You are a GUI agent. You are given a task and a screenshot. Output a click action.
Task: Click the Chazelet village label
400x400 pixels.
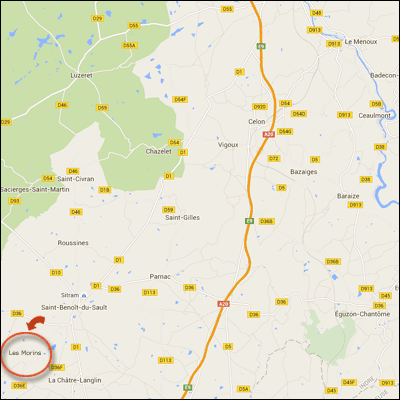point(159,151)
